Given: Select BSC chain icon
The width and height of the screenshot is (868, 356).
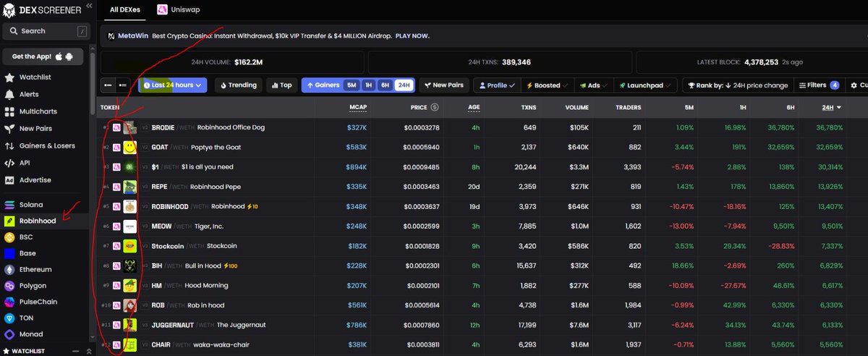Looking at the screenshot, I should [10, 237].
